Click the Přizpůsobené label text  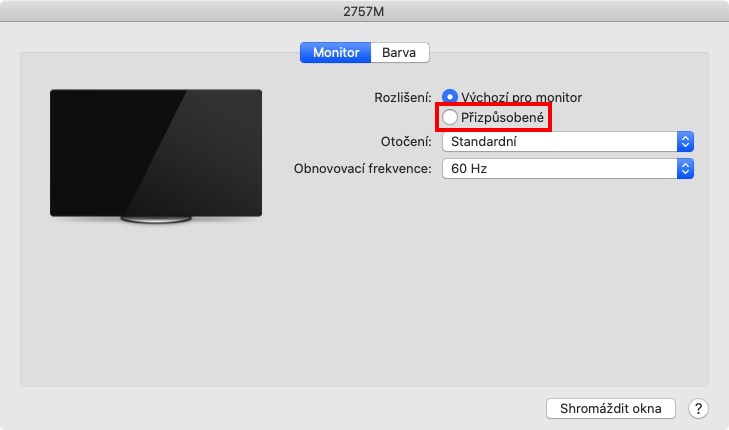[x=502, y=118]
